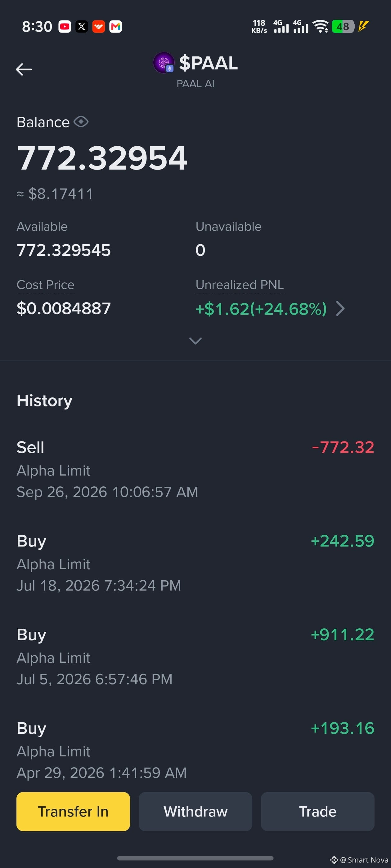This screenshot has width=391, height=868.
Task: Open YouTube notification icon in status bar
Action: 65,27
